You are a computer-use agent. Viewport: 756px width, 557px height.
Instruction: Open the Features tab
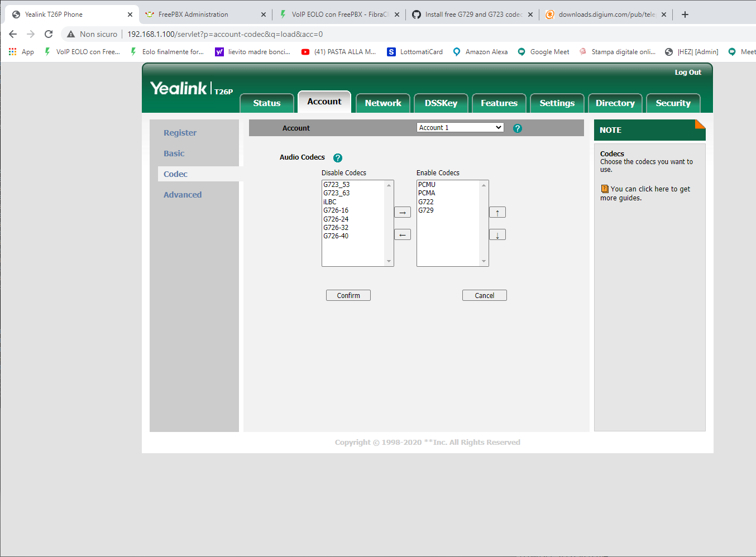(499, 103)
